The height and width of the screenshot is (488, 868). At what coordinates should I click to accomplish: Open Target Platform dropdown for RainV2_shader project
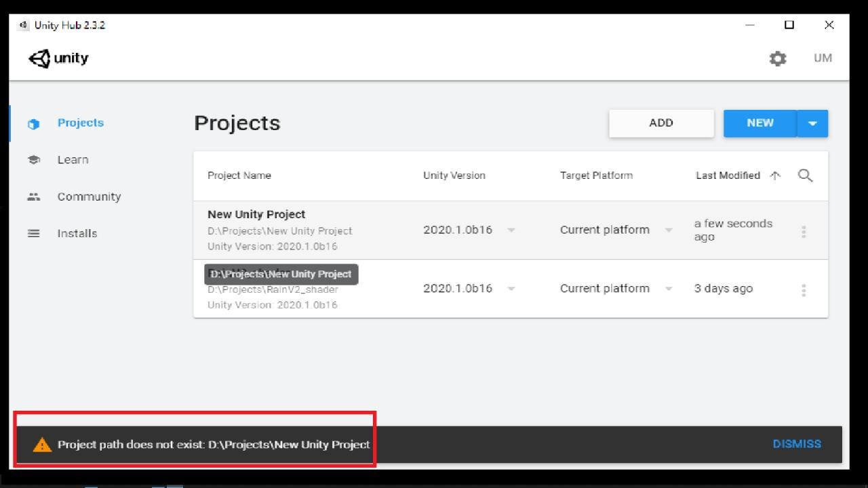[669, 289]
